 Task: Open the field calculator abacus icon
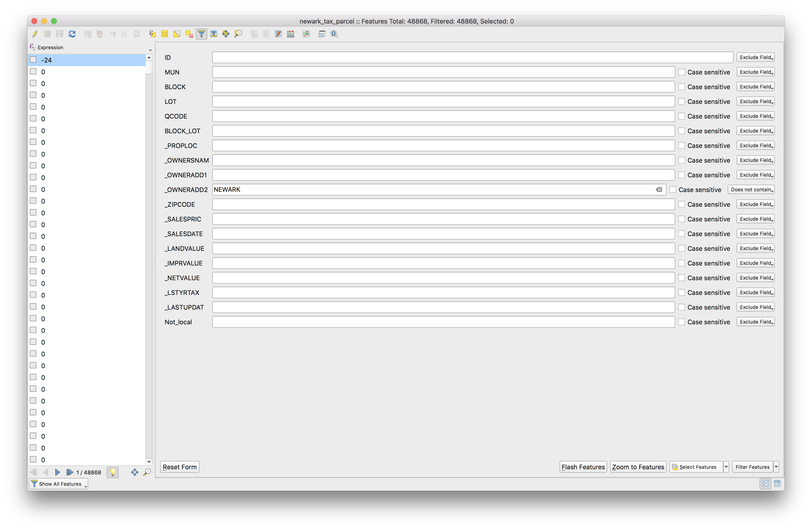coord(291,34)
